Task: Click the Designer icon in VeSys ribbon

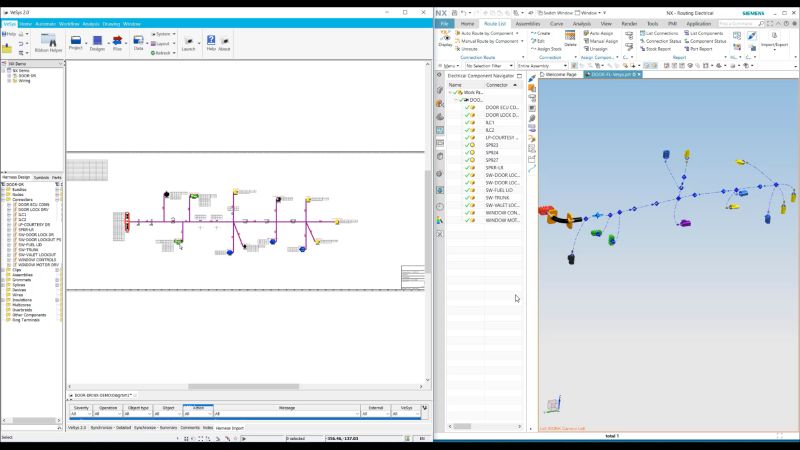Action: (x=97, y=43)
